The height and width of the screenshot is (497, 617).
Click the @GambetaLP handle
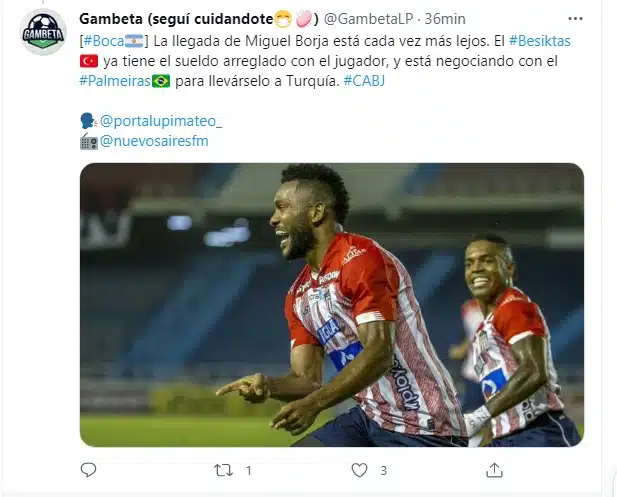368,19
